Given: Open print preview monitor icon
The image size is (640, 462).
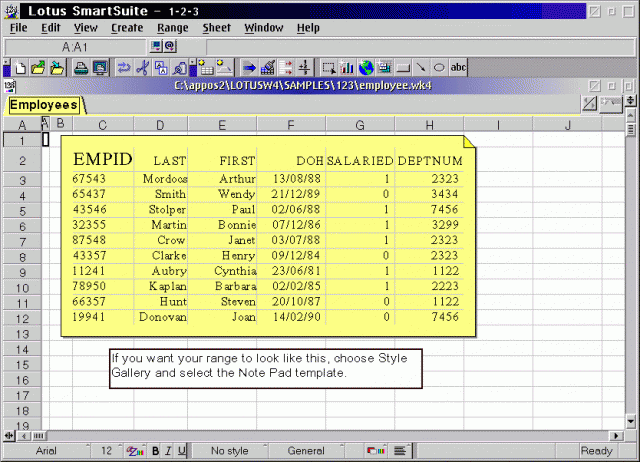Looking at the screenshot, I should (100, 68).
